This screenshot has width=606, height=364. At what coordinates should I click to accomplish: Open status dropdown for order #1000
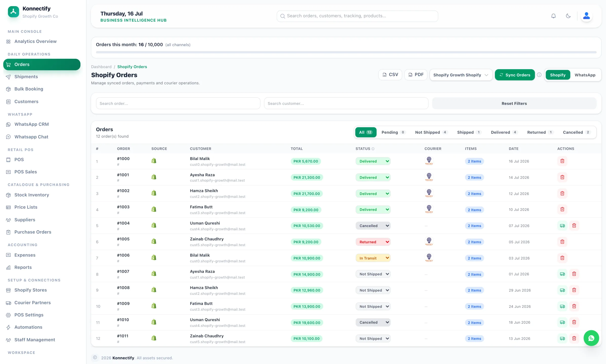[373, 161]
